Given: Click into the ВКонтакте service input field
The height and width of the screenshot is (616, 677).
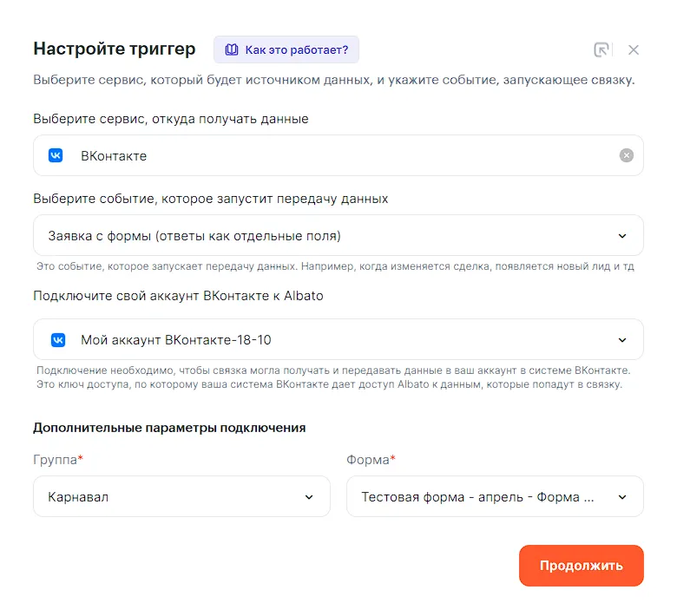Looking at the screenshot, I should coord(338,155).
